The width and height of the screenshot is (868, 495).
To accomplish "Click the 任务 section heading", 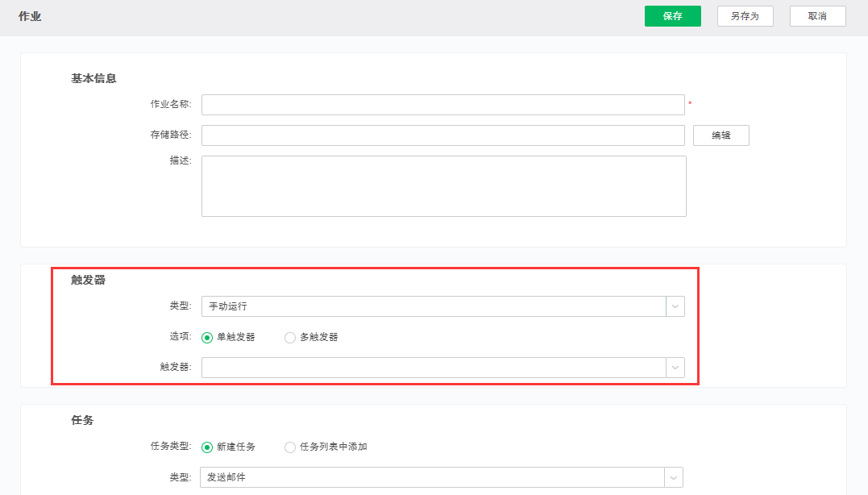I will pos(82,420).
